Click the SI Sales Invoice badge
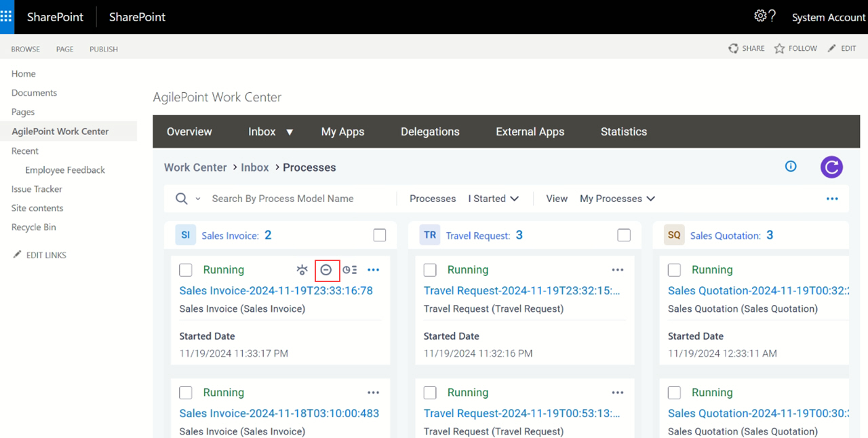The height and width of the screenshot is (438, 868). pos(185,235)
